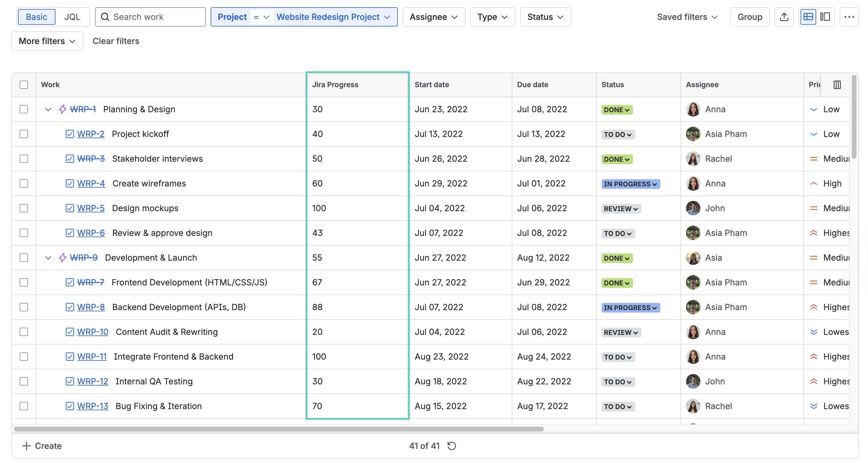Check the box for Create wireframes

24,183
